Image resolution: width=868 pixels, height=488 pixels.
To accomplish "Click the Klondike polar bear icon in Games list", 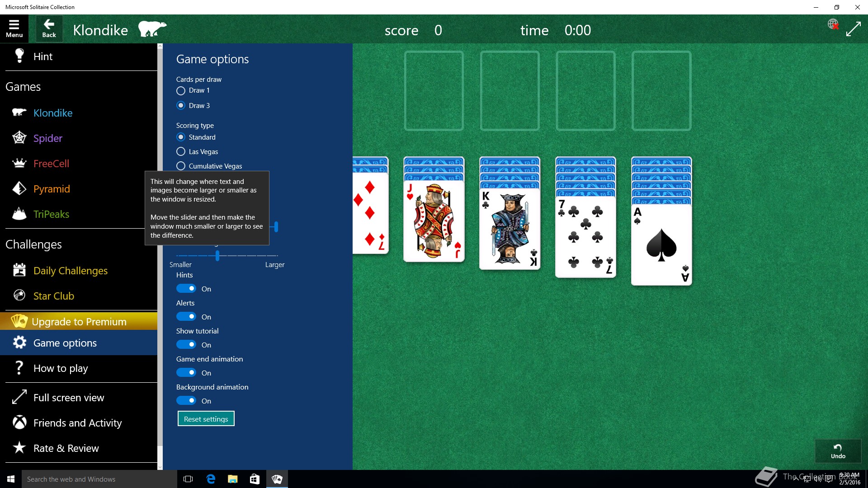I will click(19, 113).
